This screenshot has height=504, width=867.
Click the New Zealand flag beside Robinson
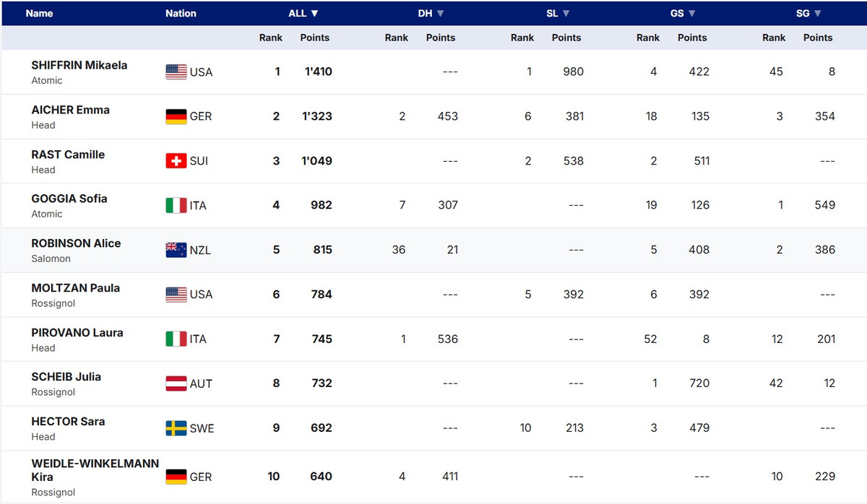pos(176,250)
